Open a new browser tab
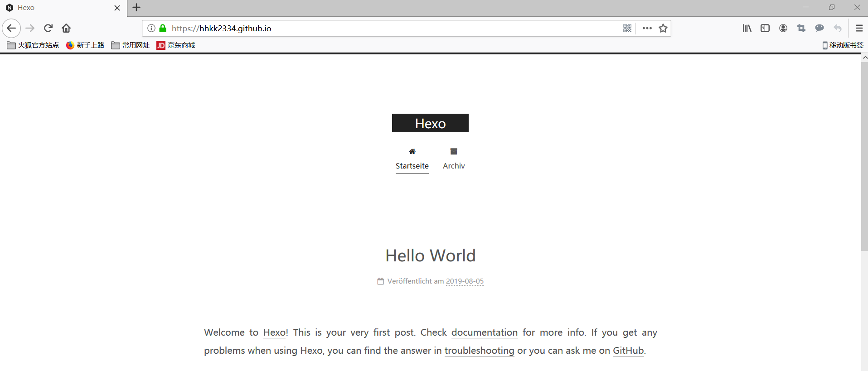 136,7
